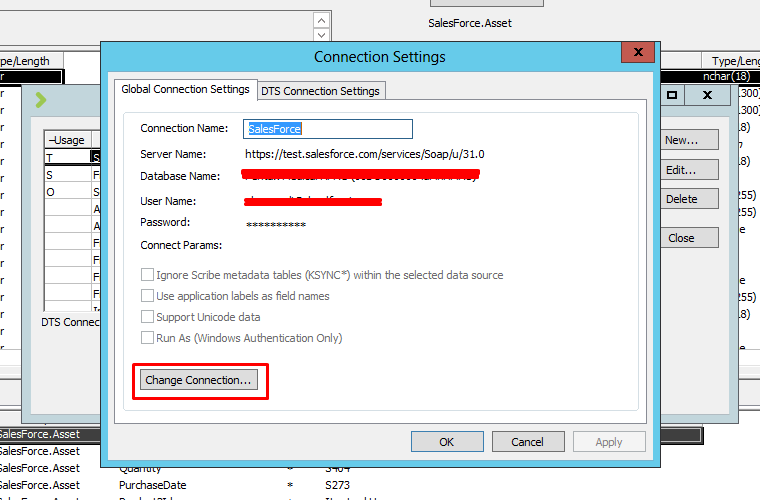This screenshot has height=500, width=760.
Task: Click the masked Password value
Action: point(276,224)
